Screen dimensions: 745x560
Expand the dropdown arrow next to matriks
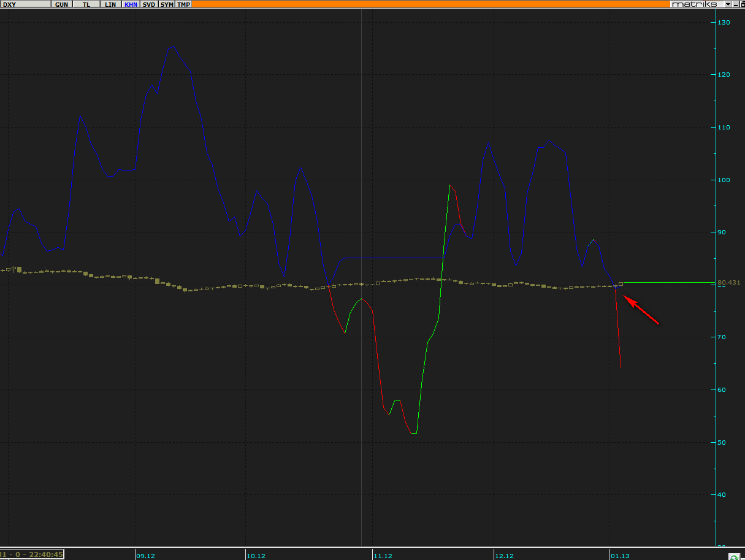(x=728, y=4)
